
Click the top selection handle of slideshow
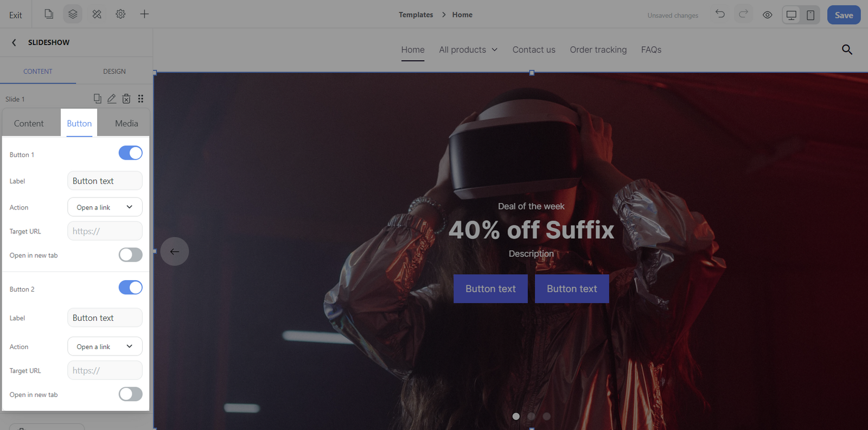click(x=532, y=73)
